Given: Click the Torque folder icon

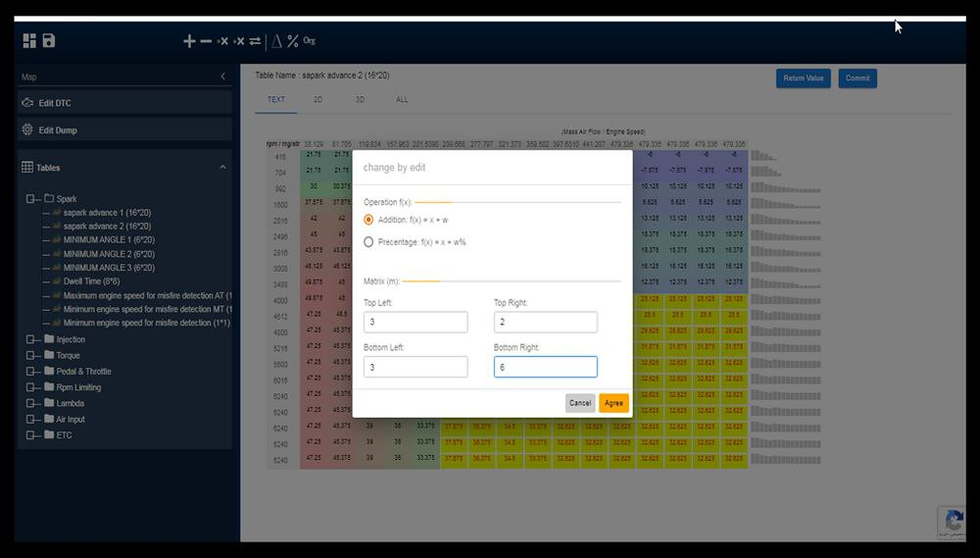Looking at the screenshot, I should (49, 355).
